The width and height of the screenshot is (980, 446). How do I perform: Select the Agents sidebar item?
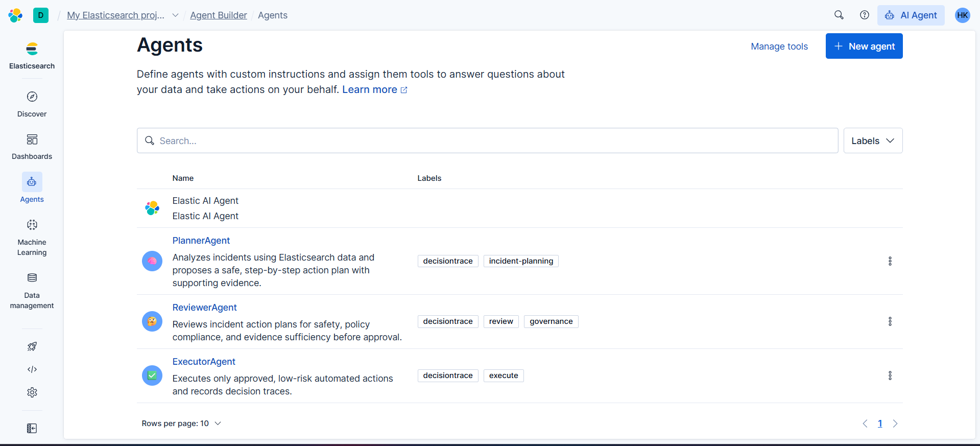tap(32, 189)
